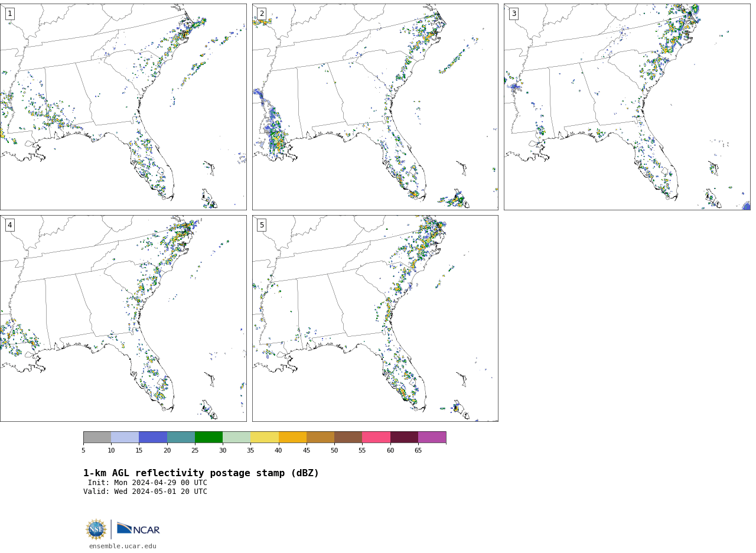Open ensemble member 5 reflectivity map

pyautogui.click(x=375, y=318)
